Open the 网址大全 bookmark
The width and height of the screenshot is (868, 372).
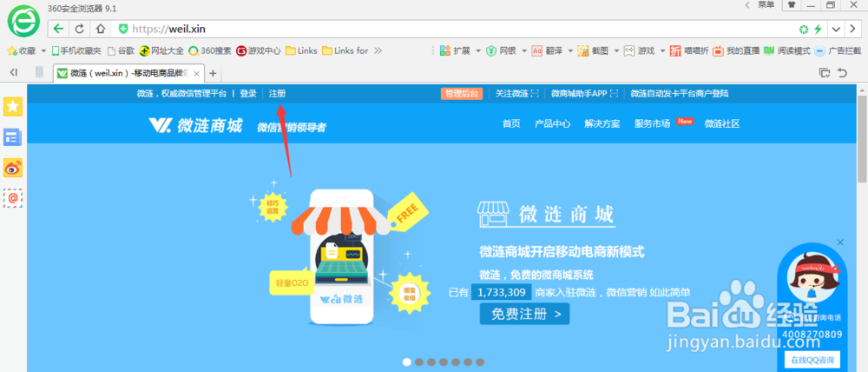point(161,51)
